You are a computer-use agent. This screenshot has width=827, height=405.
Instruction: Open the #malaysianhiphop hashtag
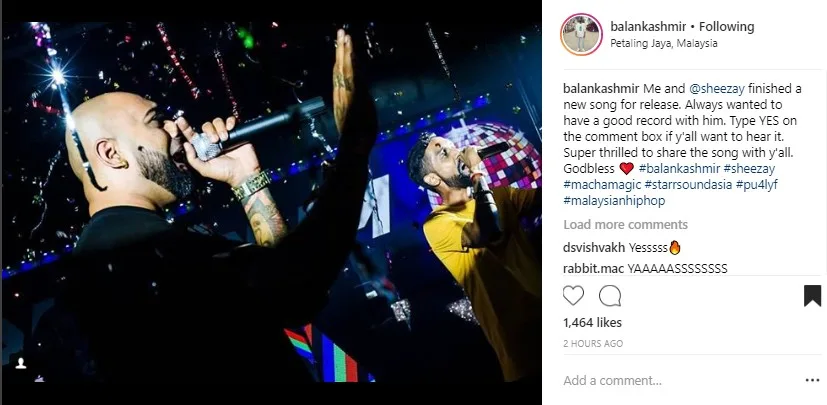coord(614,200)
